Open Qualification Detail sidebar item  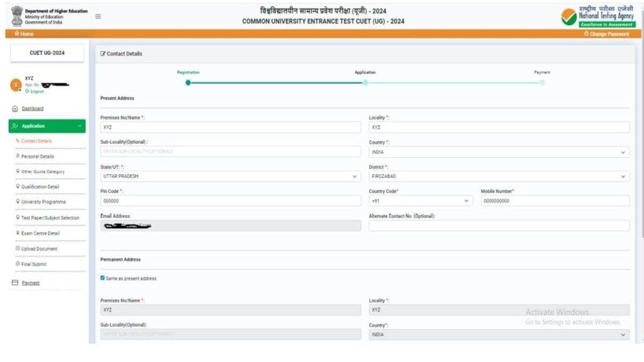pyautogui.click(x=40, y=187)
